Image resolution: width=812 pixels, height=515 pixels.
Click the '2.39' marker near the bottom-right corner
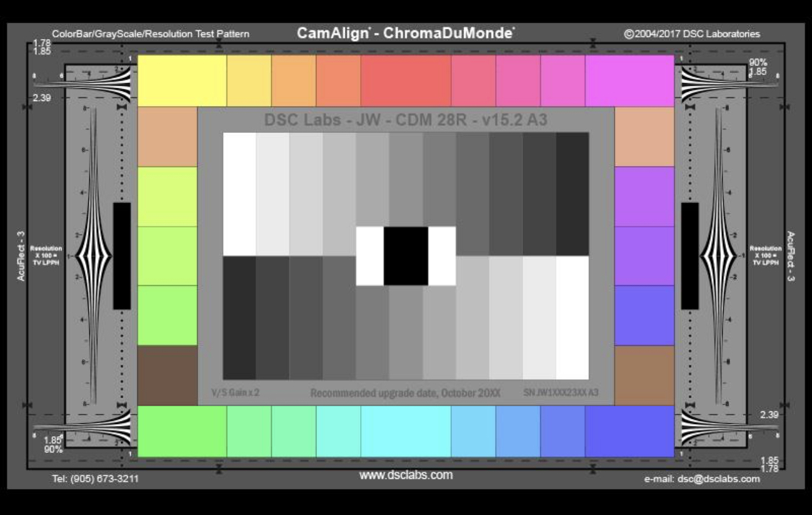click(769, 415)
